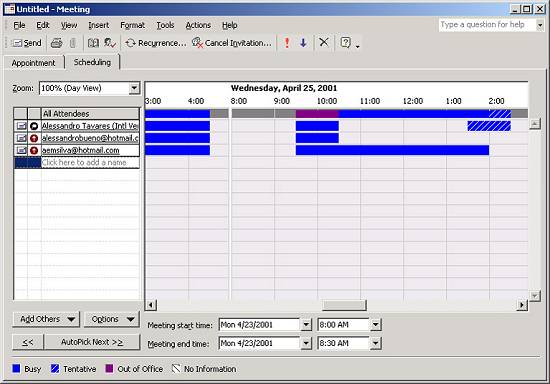This screenshot has height=384, width=550.
Task: Click envelope icon beside alessandrobueno@hotmail
Action: (x=21, y=138)
